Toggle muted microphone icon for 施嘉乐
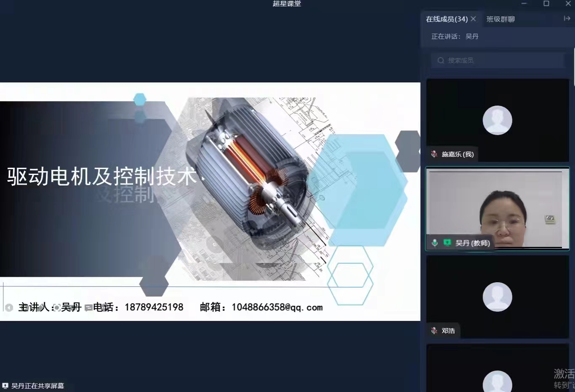This screenshot has width=575, height=392. 434,154
